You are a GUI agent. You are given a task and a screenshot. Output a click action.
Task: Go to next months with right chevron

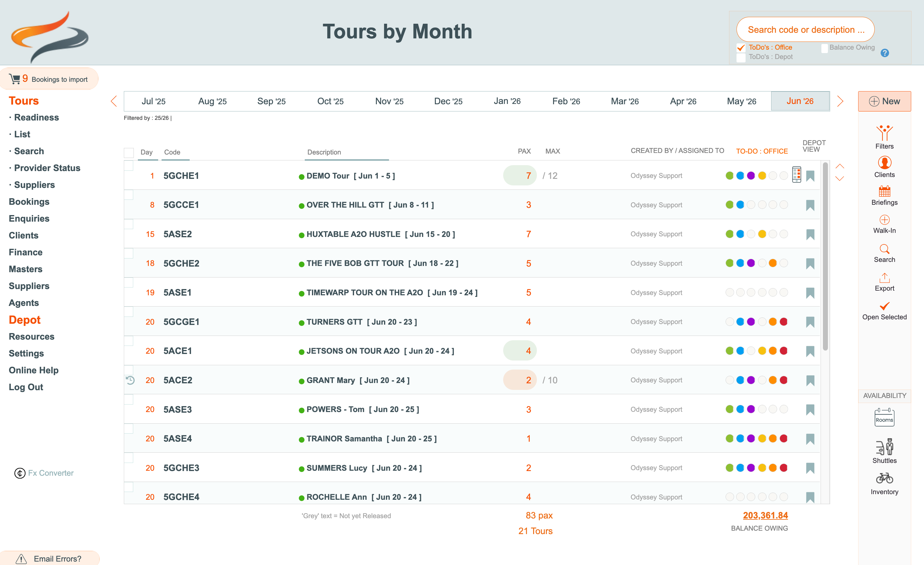tap(840, 101)
